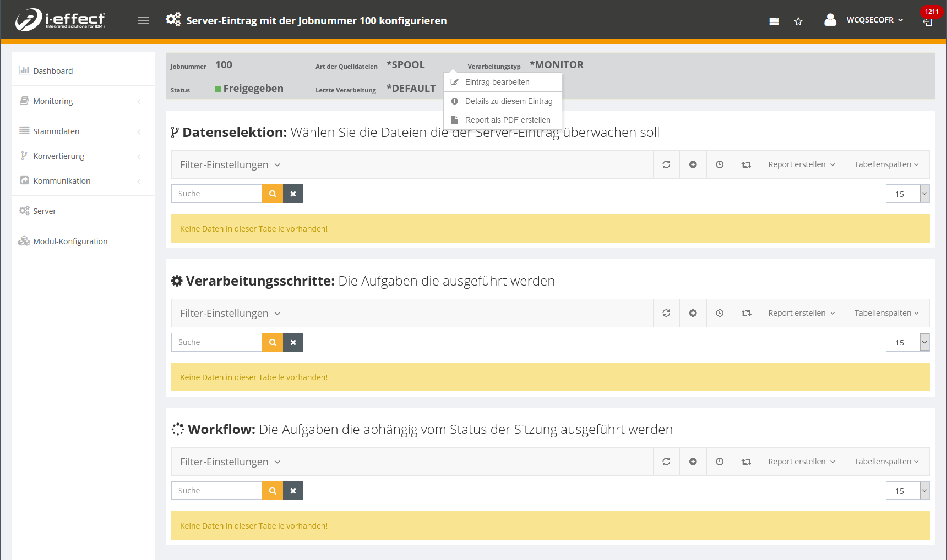947x560 pixels.
Task: Select 'Details zu diesem Eintrag' menu item
Action: (x=508, y=101)
